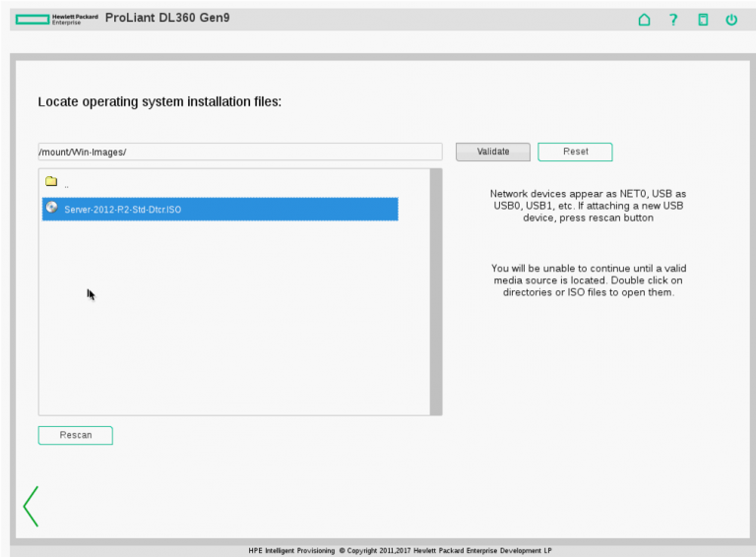Click the disc icon beside the ISO
Screen dimensions: 756x557
(x=51, y=208)
